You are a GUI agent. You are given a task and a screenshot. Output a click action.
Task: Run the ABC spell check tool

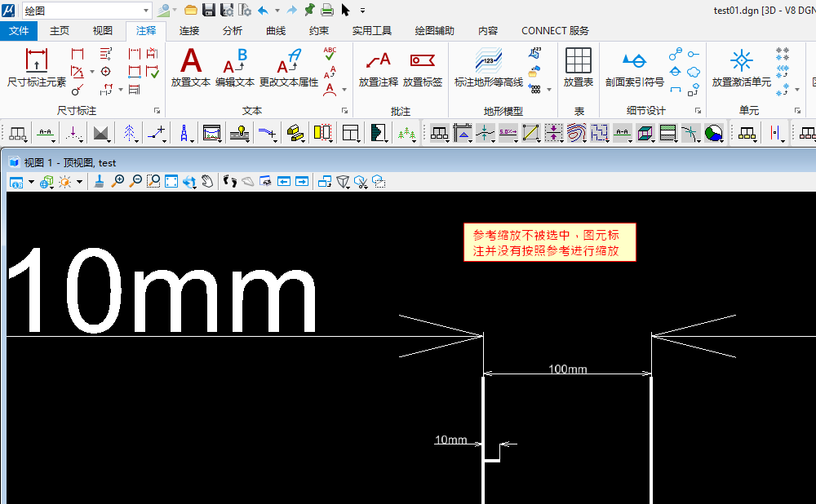[x=330, y=54]
